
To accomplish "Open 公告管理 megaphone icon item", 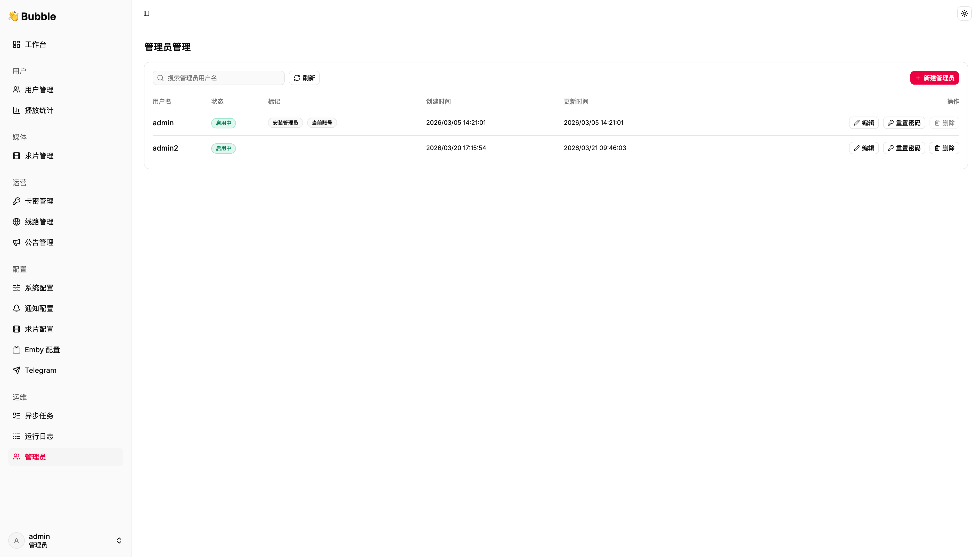I will [x=39, y=243].
